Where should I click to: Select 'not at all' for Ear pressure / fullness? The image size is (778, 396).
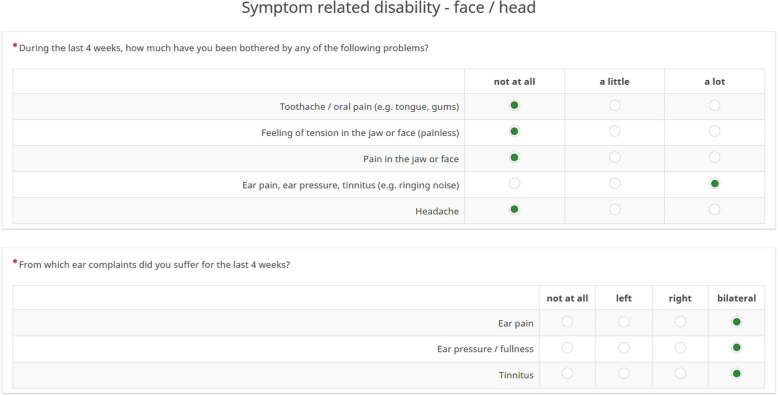[x=567, y=347]
